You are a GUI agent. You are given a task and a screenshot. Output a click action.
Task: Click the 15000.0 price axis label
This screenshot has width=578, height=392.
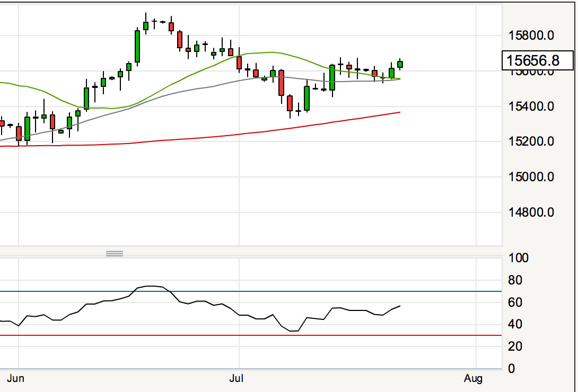click(531, 176)
